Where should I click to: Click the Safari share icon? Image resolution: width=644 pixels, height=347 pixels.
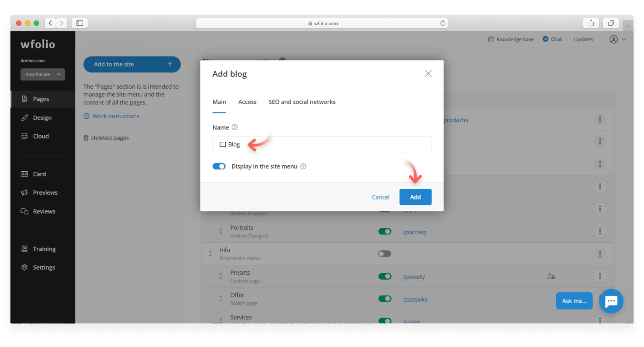tap(591, 23)
